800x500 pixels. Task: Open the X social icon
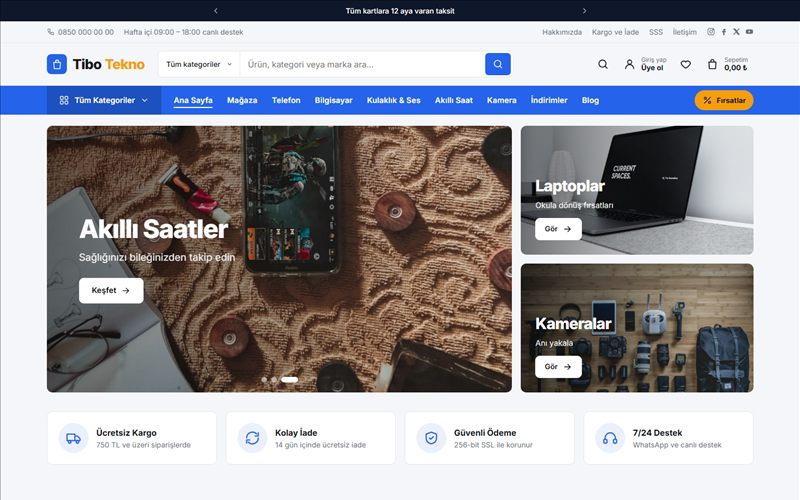pyautogui.click(x=736, y=32)
